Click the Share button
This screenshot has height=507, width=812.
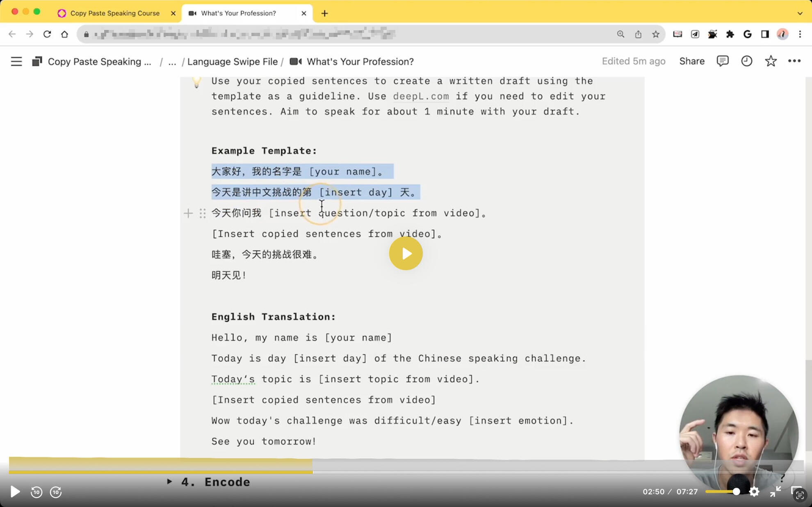(x=691, y=61)
